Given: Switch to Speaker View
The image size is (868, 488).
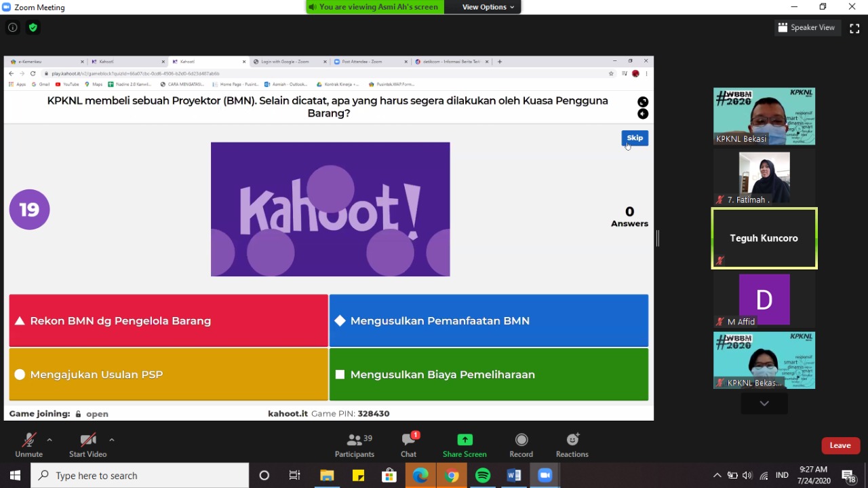Looking at the screenshot, I should (808, 28).
